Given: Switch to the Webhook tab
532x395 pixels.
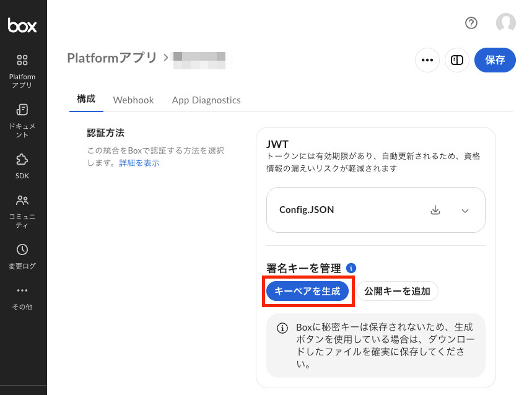Looking at the screenshot, I should [x=133, y=100].
